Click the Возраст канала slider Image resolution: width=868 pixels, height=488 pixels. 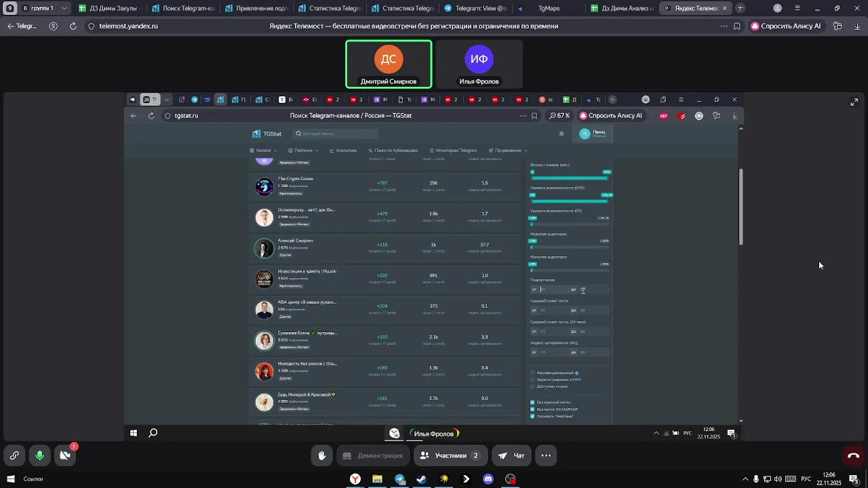570,178
